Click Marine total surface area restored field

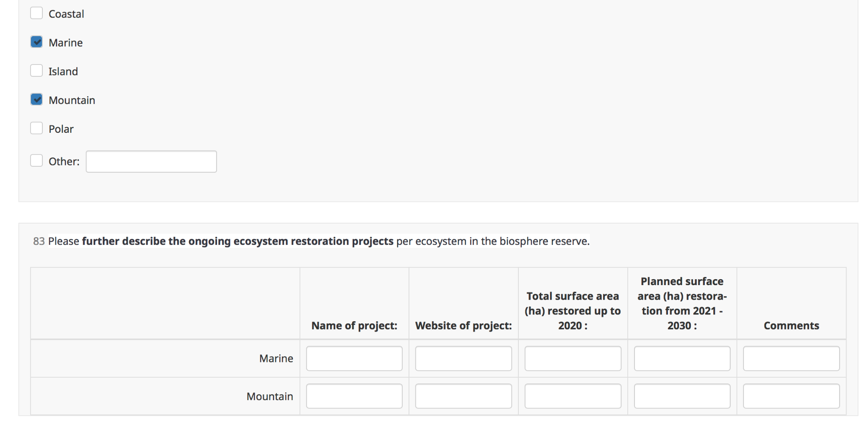[x=573, y=359]
